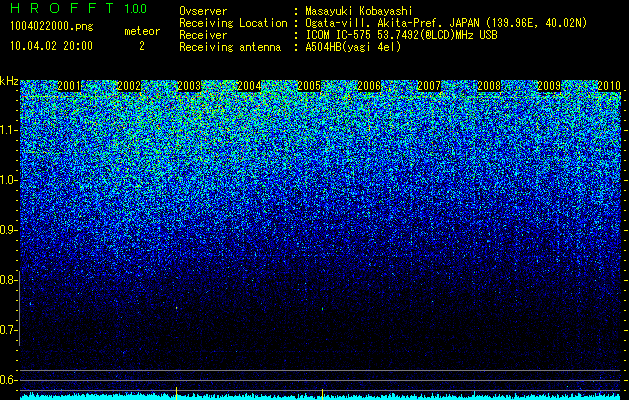Click the Receiving Location value text

click(x=446, y=23)
